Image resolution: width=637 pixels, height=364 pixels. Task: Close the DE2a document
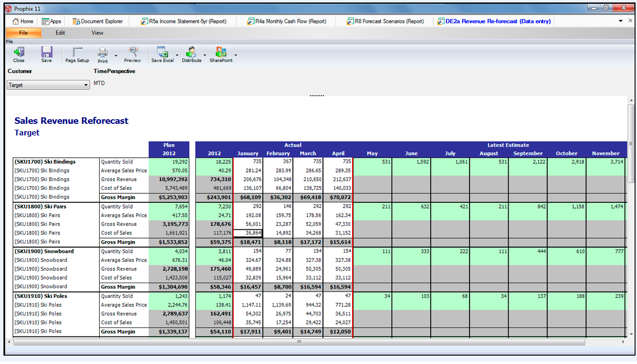631,21
